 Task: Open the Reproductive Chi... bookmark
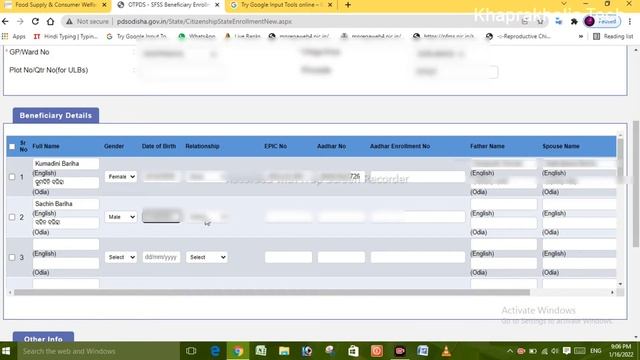(518, 36)
